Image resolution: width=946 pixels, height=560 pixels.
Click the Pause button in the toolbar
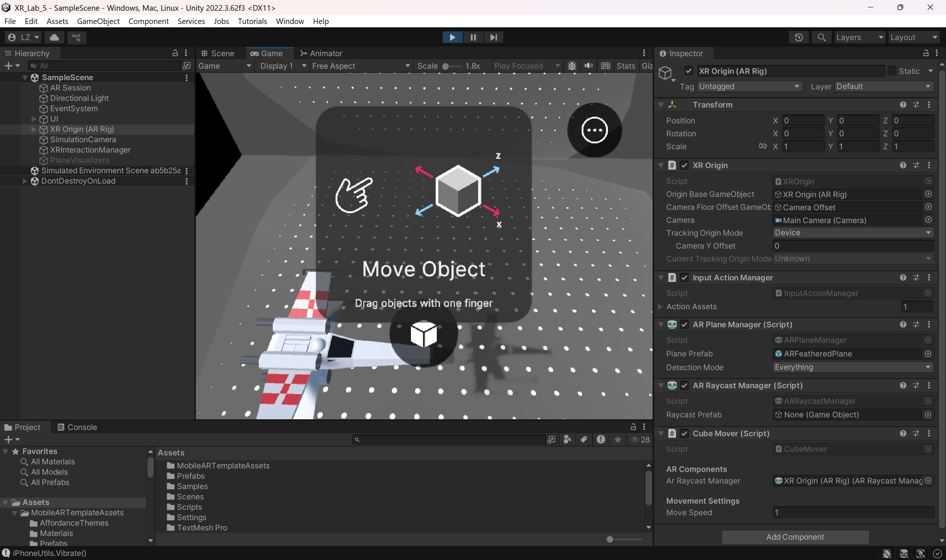(x=473, y=37)
